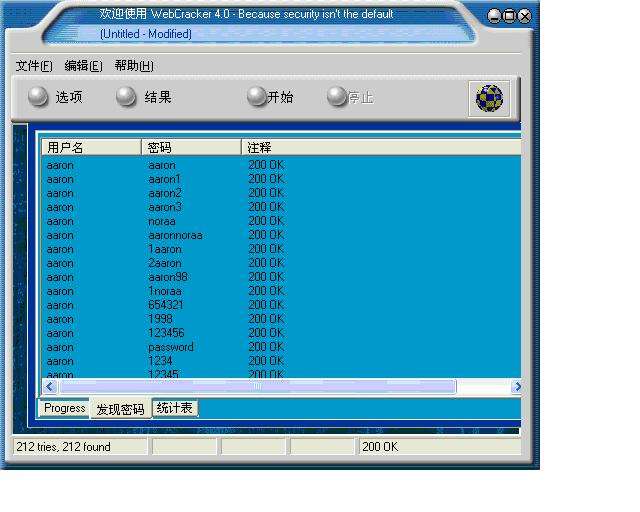Select row with password 2aaron
The image size is (640, 512).
(x=281, y=263)
